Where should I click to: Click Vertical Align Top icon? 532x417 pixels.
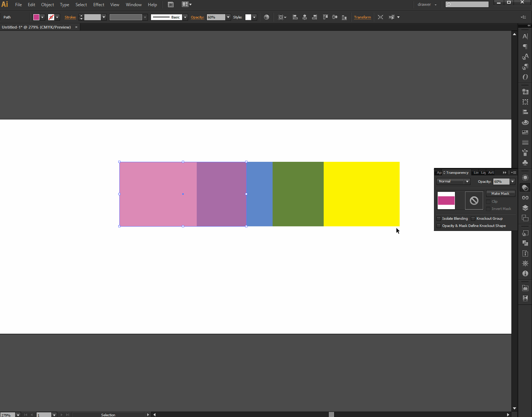click(x=325, y=17)
